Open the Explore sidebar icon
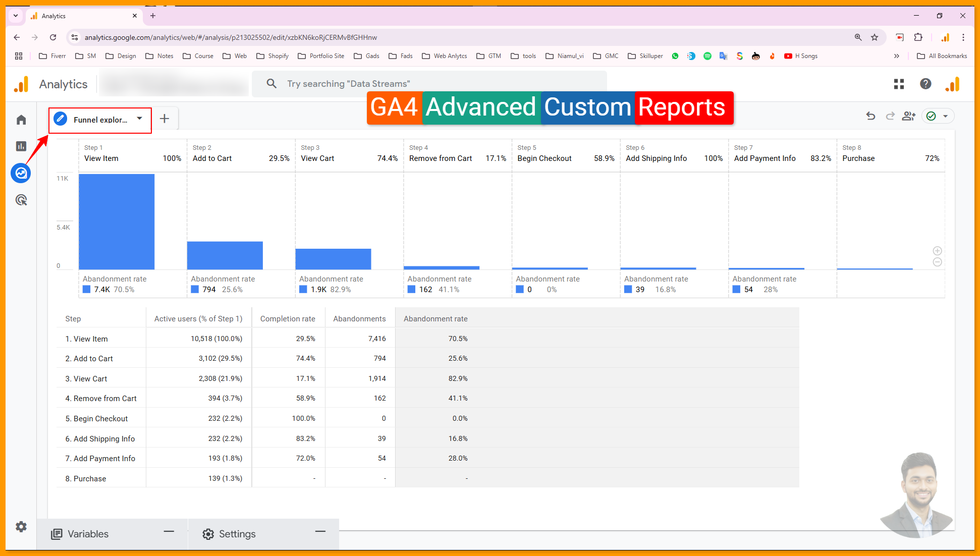The image size is (980, 556). [21, 173]
